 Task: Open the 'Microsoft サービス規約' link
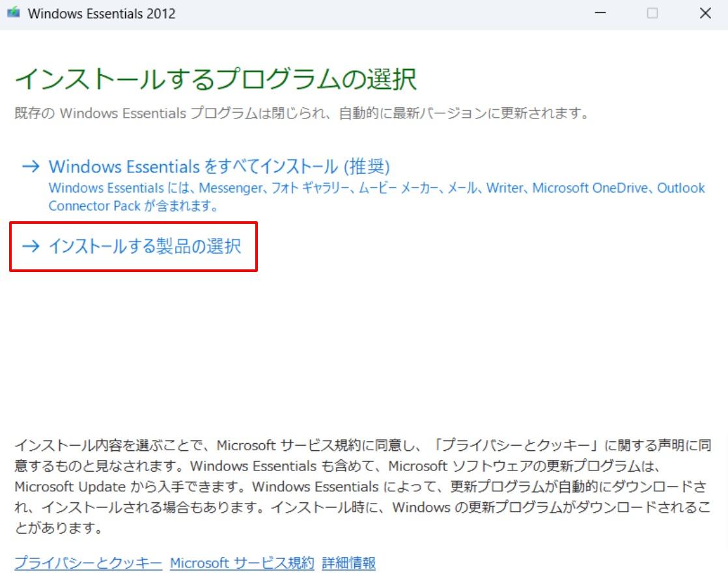click(242, 563)
